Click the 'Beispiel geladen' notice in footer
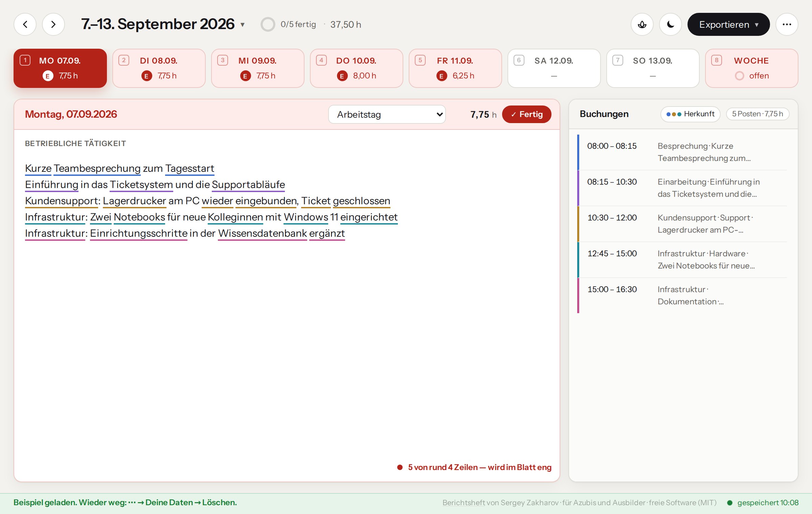This screenshot has height=514, width=812. coord(125,503)
